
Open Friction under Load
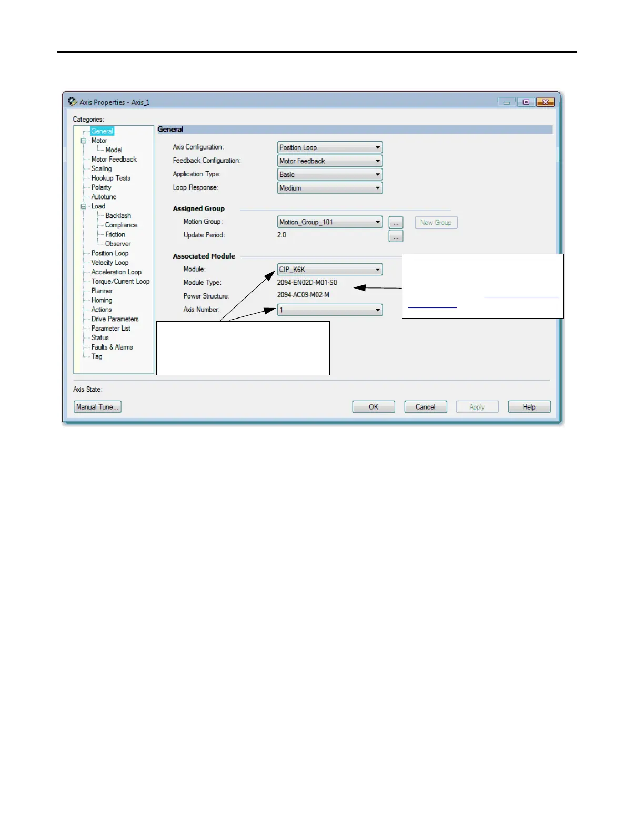(x=115, y=235)
